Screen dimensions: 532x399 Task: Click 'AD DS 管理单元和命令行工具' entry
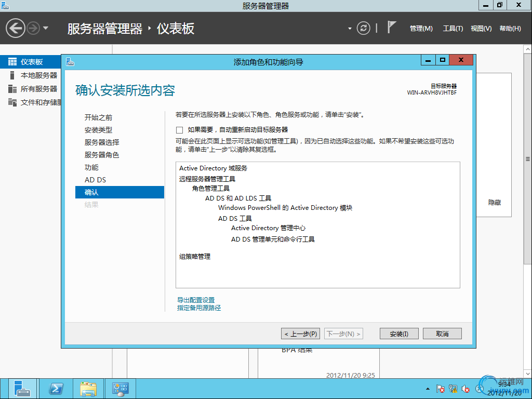(273, 239)
